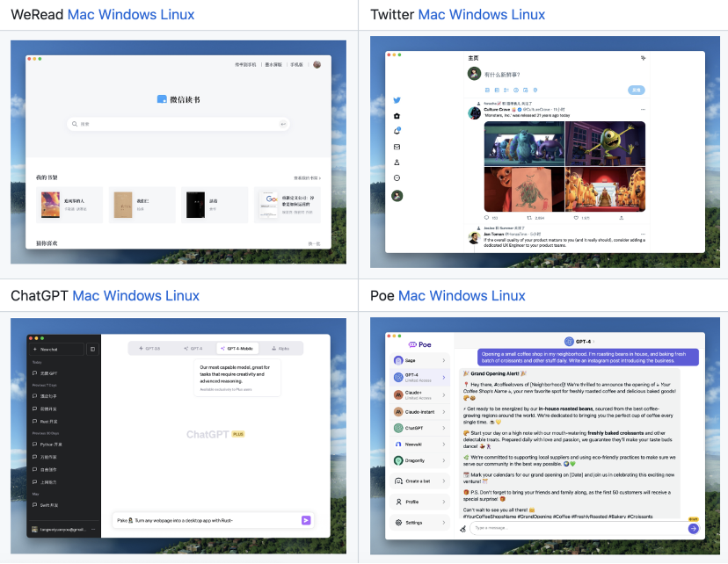Expand the Profile row in Poe sidebar
728x564 pixels.
pyautogui.click(x=443, y=502)
